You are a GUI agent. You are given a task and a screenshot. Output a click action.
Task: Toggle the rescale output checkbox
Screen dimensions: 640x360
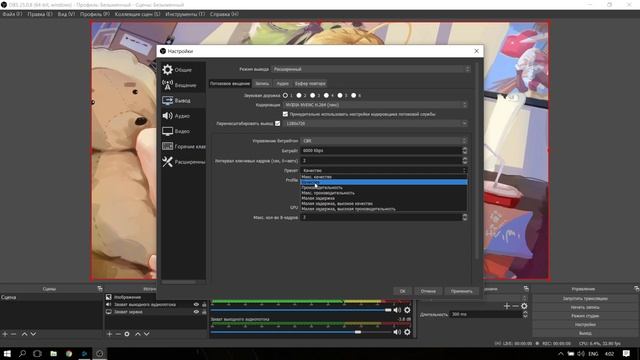[278, 123]
